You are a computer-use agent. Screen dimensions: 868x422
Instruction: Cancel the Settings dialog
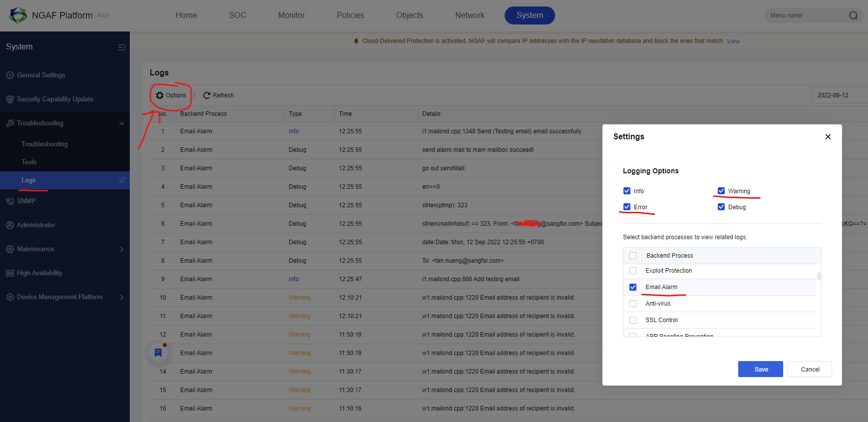(810, 369)
